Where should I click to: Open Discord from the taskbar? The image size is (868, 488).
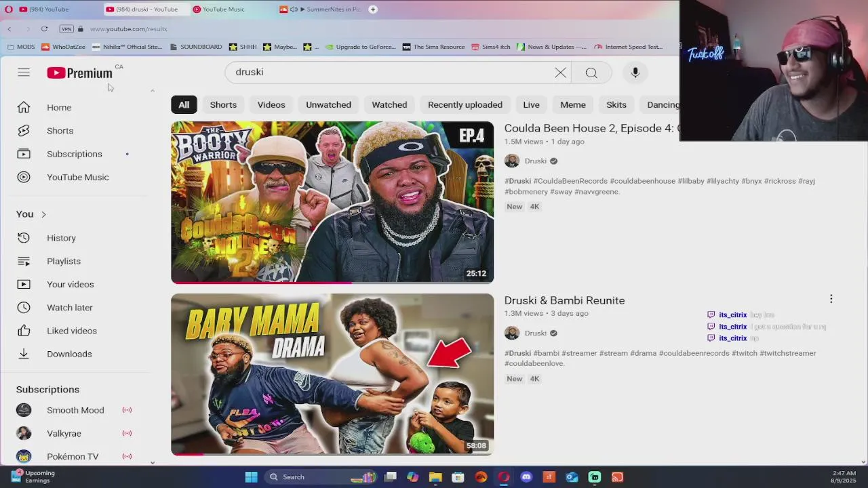pos(526,477)
